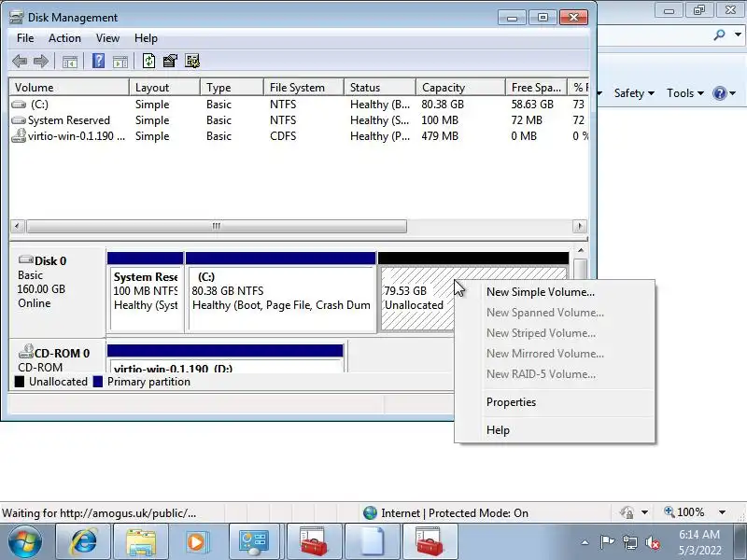Click the Forward arrow in Disk Management toolbar
The image size is (747, 560).
click(x=41, y=61)
